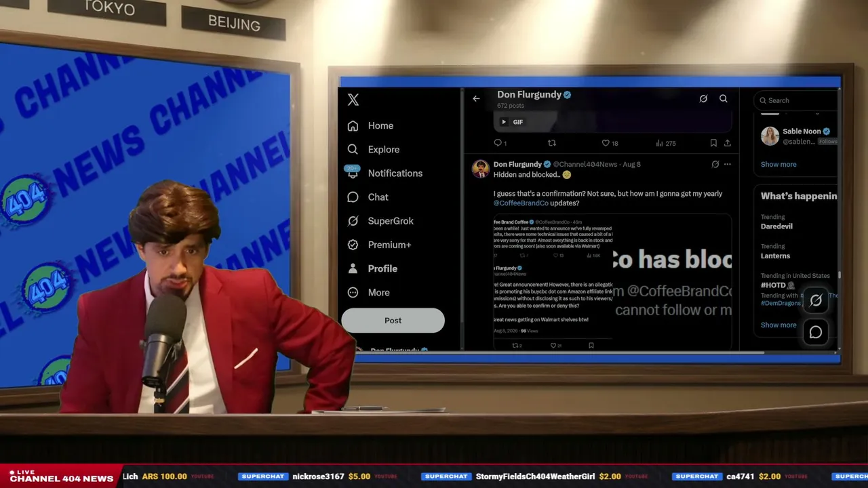Play the GIF in the top post
Screen dimensions: 868x488
(x=503, y=122)
